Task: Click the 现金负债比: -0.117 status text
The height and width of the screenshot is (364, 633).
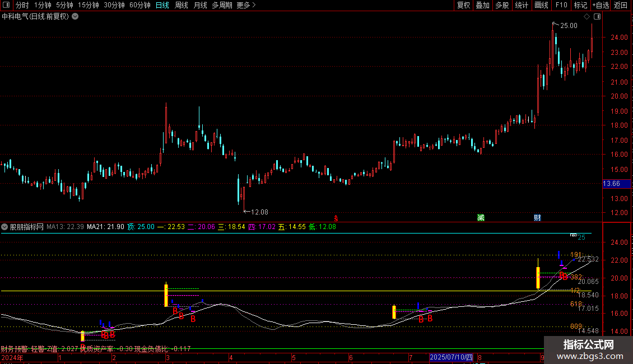Action: (162, 349)
